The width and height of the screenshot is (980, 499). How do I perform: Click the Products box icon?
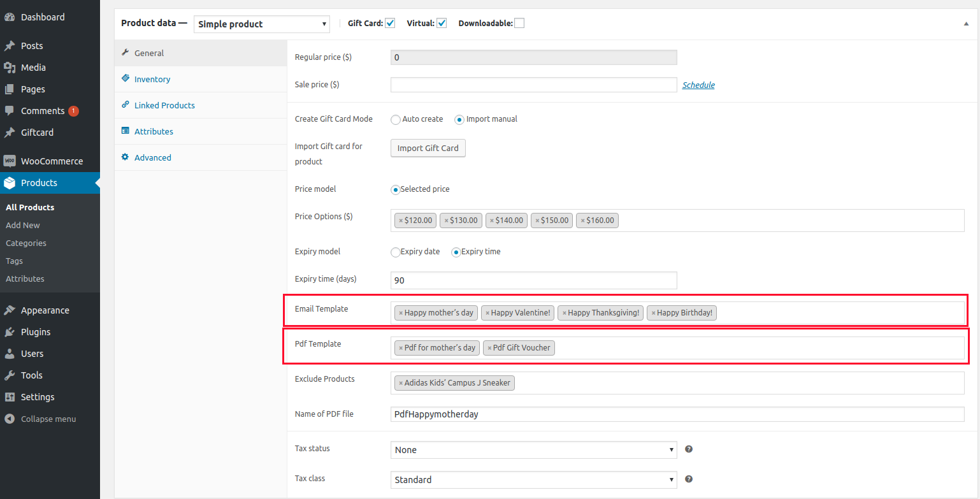[10, 183]
